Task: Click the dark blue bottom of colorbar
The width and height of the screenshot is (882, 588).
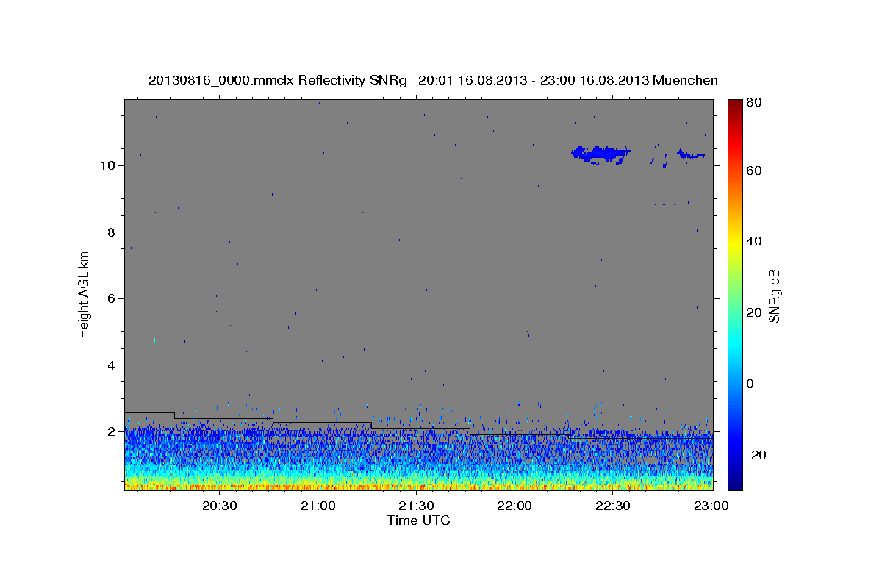Action: tap(735, 481)
